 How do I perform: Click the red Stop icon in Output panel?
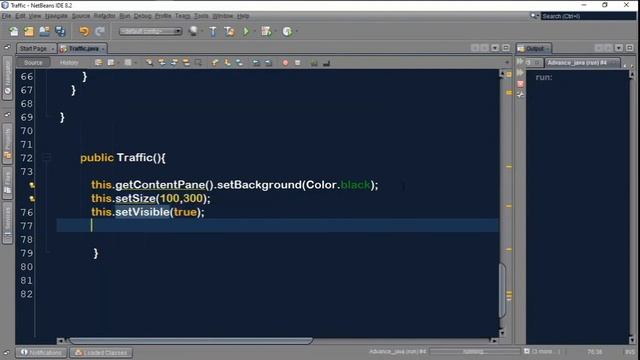coord(520,84)
